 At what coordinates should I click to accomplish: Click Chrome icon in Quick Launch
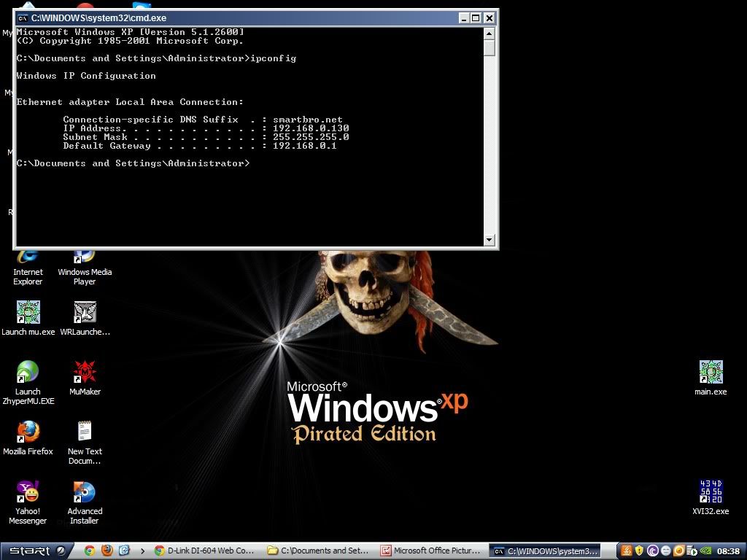90,551
